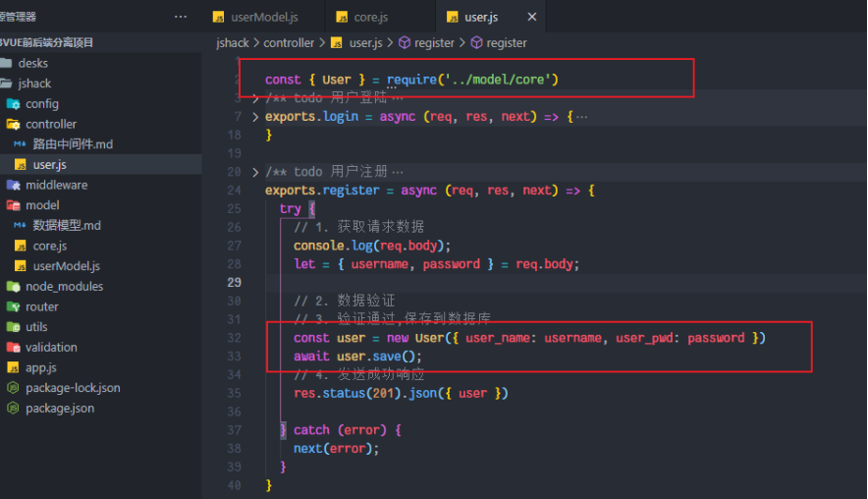Click the desks folder icon
868x499 pixels.
tap(6, 63)
